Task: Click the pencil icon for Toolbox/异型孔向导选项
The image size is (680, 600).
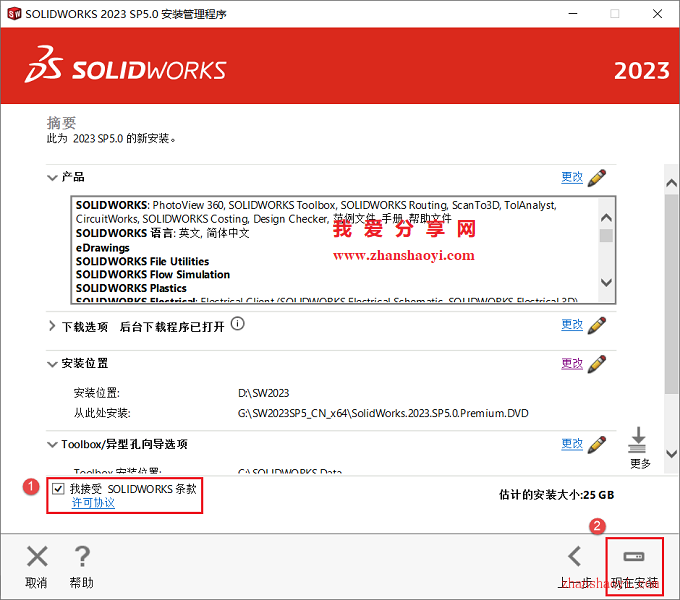Action: pos(597,445)
